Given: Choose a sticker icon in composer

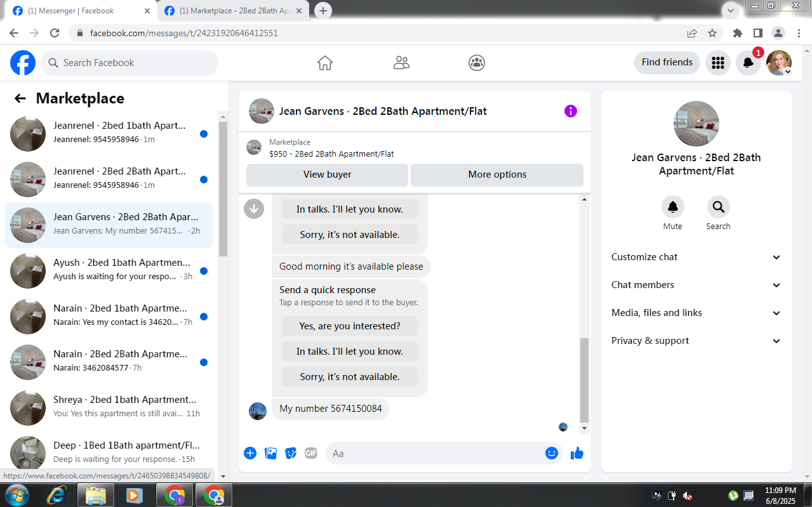Looking at the screenshot, I should click(291, 453).
